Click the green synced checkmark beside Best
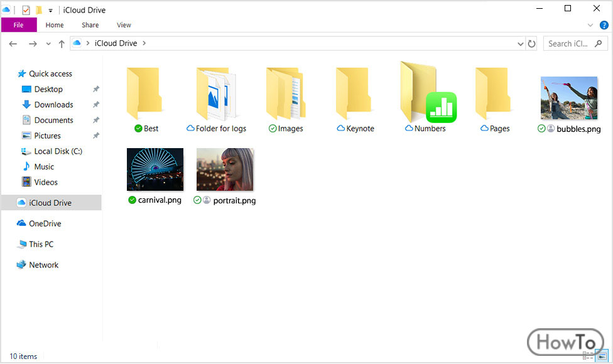Viewport: 613px width, 364px height. point(138,129)
